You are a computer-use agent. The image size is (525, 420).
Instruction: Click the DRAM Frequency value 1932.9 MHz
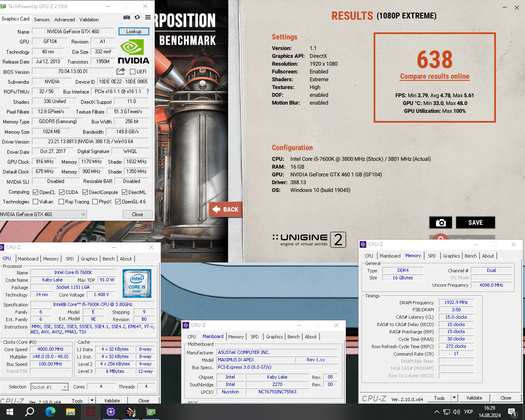(x=456, y=302)
